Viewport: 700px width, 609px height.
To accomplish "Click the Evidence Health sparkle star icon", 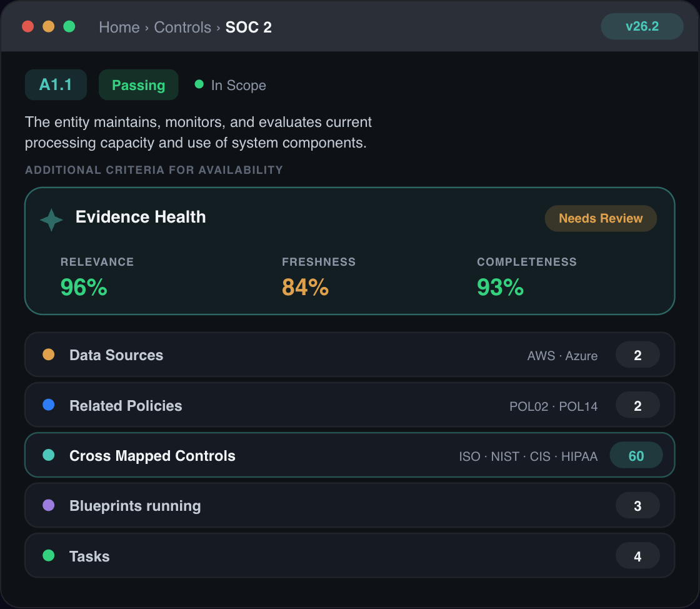I will [x=51, y=219].
